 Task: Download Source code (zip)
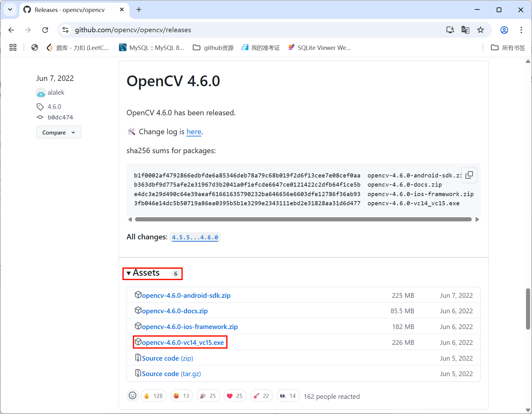tap(168, 358)
